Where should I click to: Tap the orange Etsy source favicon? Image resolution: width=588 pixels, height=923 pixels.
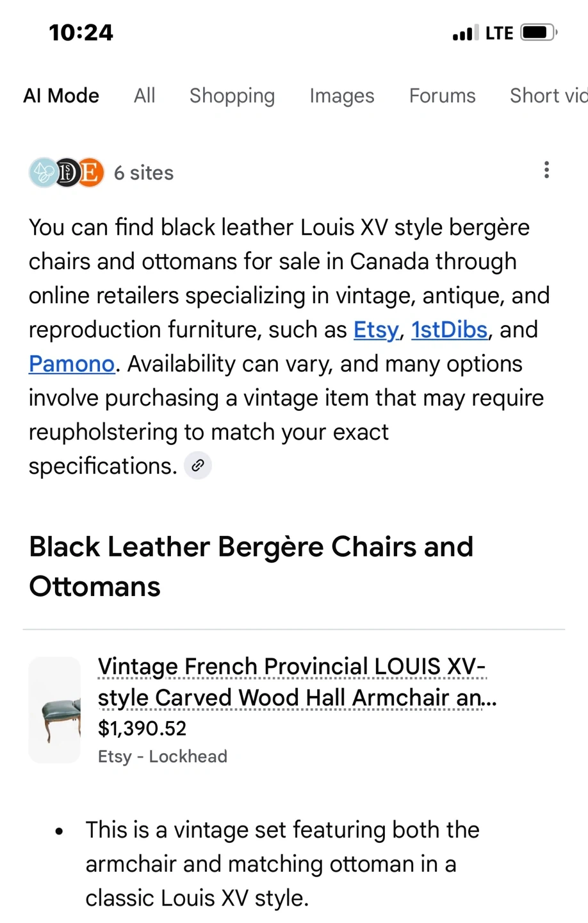91,172
